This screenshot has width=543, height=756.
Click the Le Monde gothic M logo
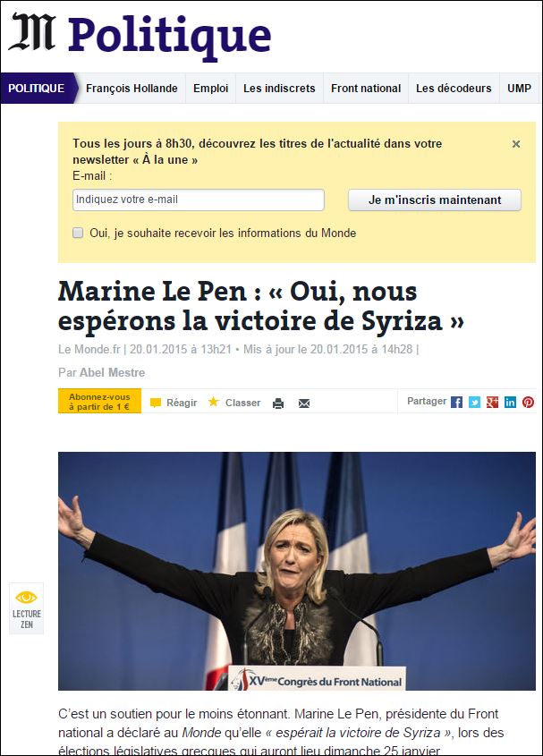32,32
